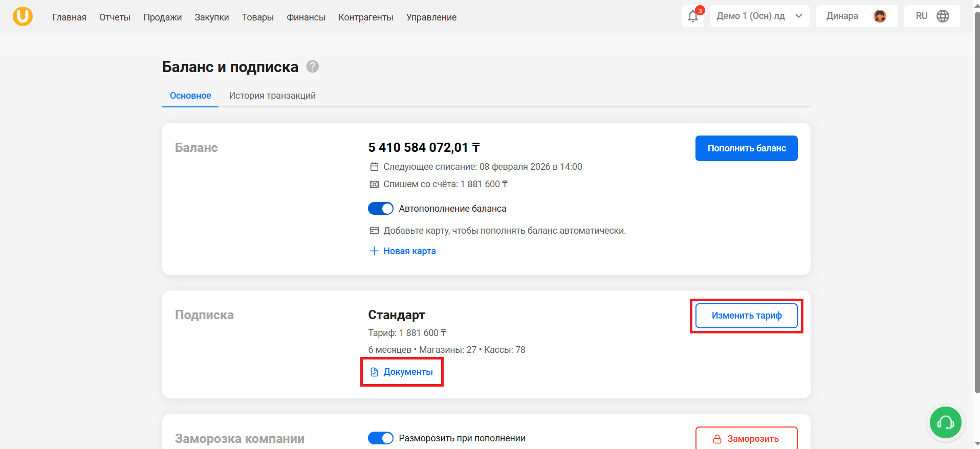Viewport: 980px width, 449px height.
Task: Click the page vertical scrollbar
Action: pos(976,205)
